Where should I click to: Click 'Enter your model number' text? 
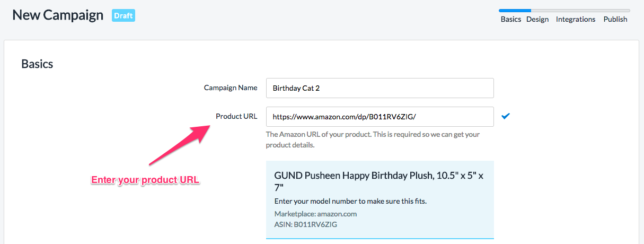[350, 201]
